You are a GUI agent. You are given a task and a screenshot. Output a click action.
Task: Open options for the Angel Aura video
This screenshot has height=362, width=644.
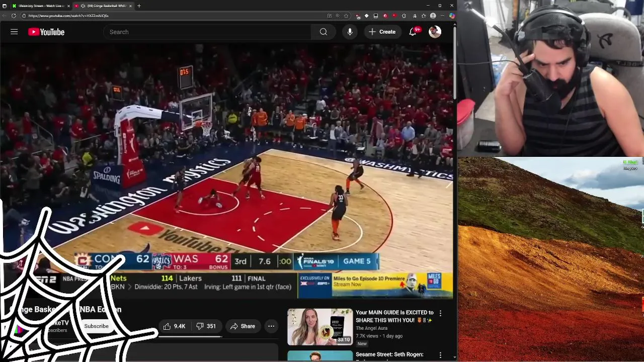(x=440, y=313)
